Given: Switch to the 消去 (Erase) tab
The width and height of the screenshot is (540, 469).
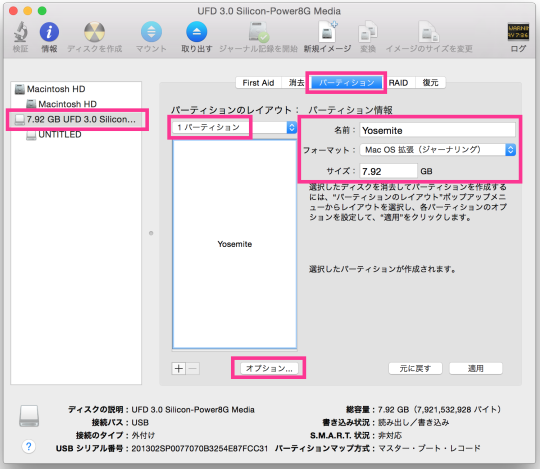Looking at the screenshot, I should 296,83.
